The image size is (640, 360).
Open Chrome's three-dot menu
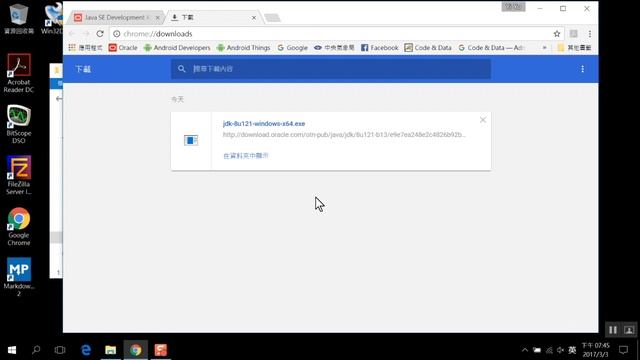590,34
